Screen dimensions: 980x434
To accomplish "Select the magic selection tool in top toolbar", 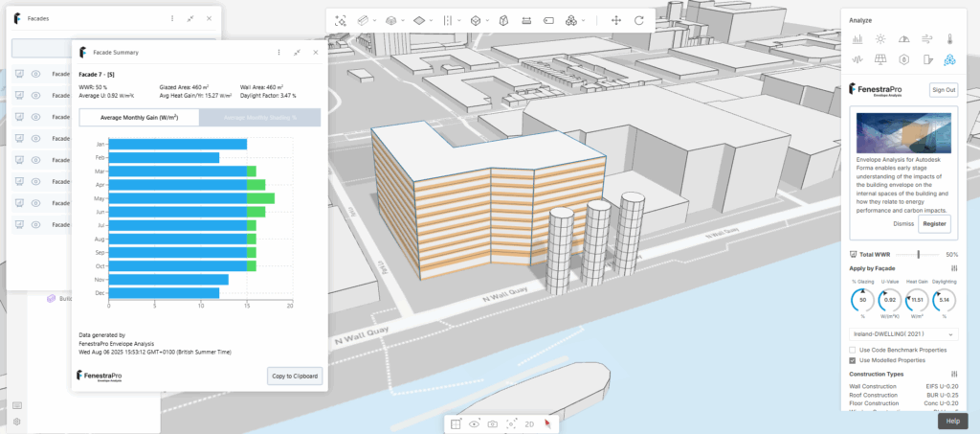I will pos(341,21).
